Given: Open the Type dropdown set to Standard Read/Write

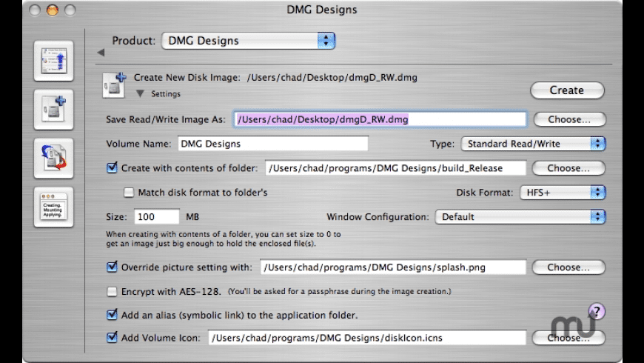Looking at the screenshot, I should click(533, 144).
